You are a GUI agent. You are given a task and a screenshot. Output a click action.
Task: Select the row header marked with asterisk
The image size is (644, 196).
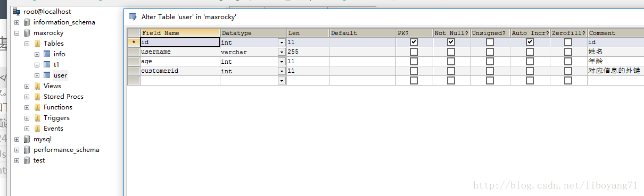pos(134,42)
